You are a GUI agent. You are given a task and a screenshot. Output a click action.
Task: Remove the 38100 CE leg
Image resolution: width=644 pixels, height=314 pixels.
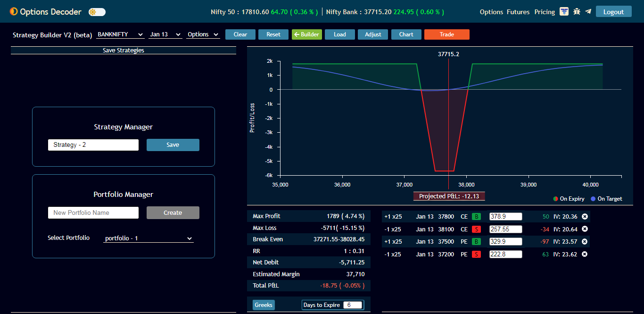pos(585,229)
